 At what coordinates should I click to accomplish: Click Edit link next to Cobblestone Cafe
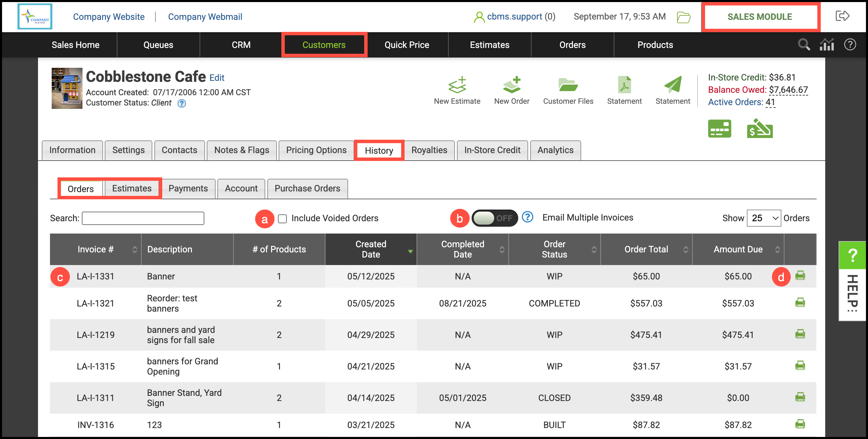217,78
